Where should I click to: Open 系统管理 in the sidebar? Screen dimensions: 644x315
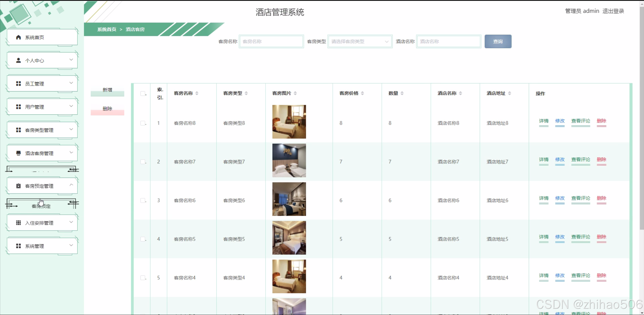pos(42,246)
